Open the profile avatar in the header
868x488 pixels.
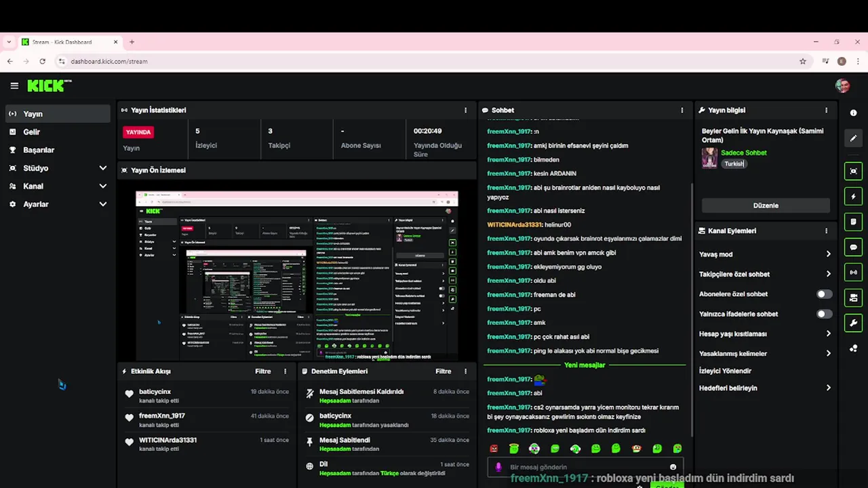point(842,85)
